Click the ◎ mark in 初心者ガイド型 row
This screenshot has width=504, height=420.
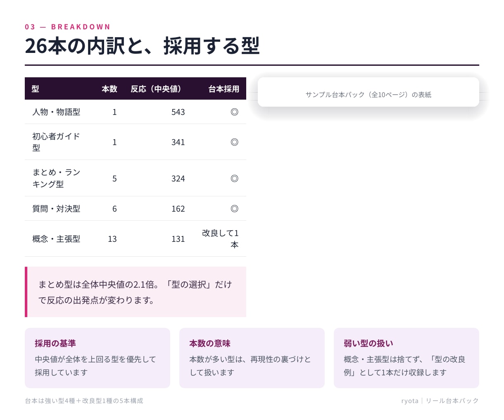(x=234, y=142)
